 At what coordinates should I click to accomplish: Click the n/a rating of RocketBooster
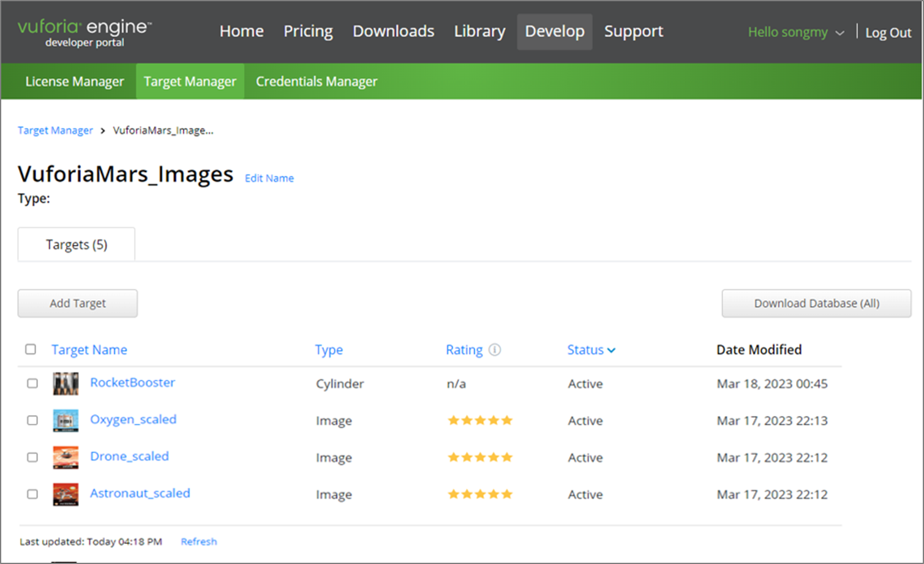456,384
